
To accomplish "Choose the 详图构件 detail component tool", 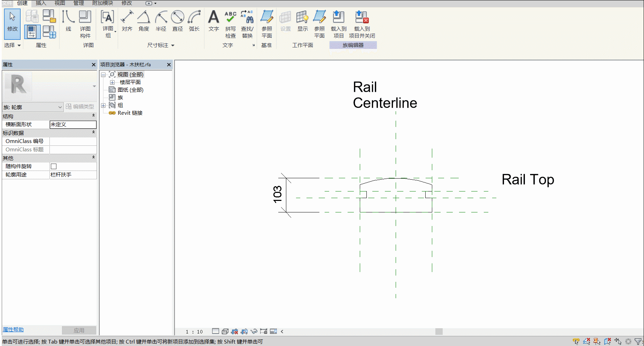I will (85, 24).
